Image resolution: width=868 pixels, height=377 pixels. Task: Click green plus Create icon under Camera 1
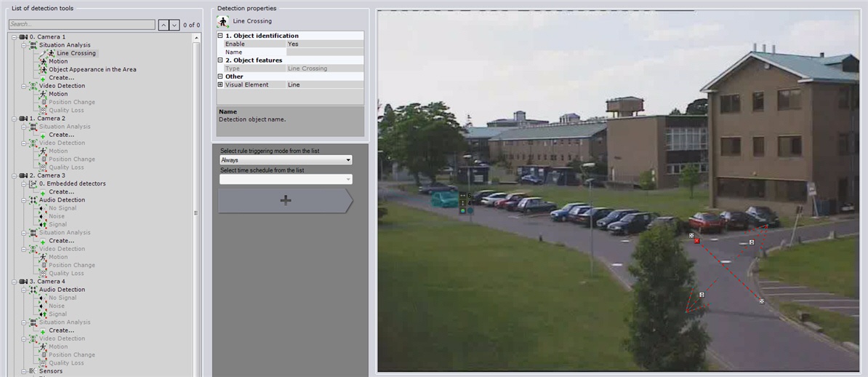click(43, 78)
